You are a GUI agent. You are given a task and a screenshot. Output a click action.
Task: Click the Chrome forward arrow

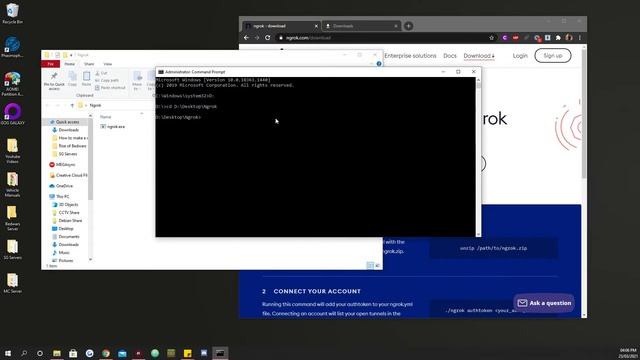257,38
